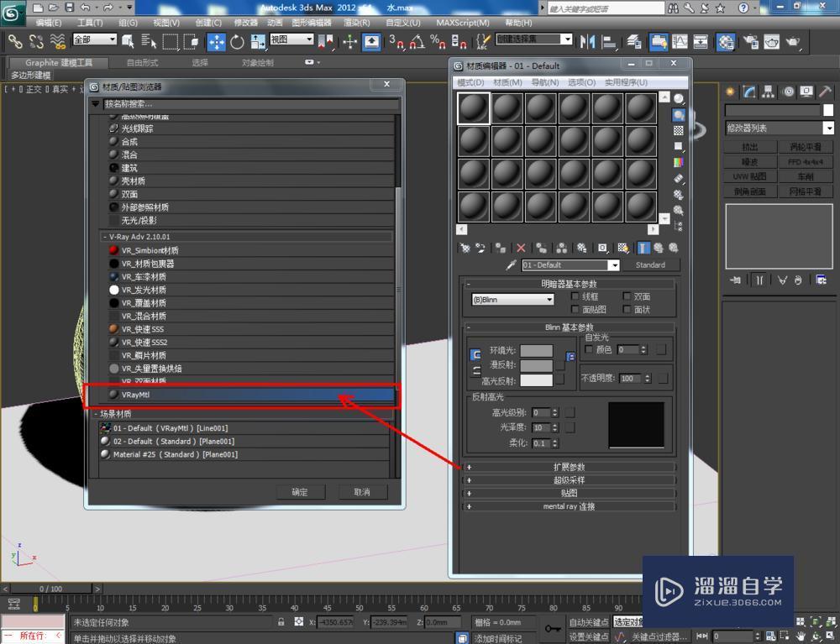This screenshot has width=840, height=644.
Task: Open the MAXScript(M) menu
Action: click(x=462, y=23)
